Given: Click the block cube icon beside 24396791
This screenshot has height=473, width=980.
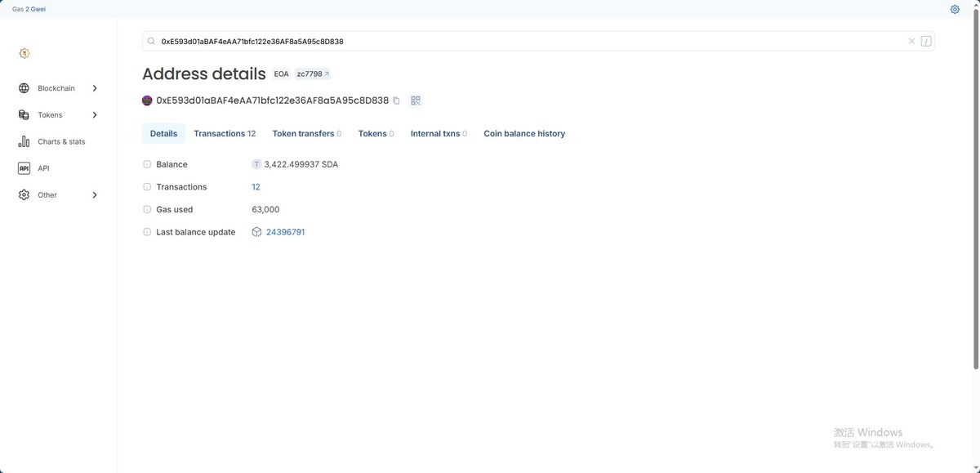Looking at the screenshot, I should pos(256,231).
